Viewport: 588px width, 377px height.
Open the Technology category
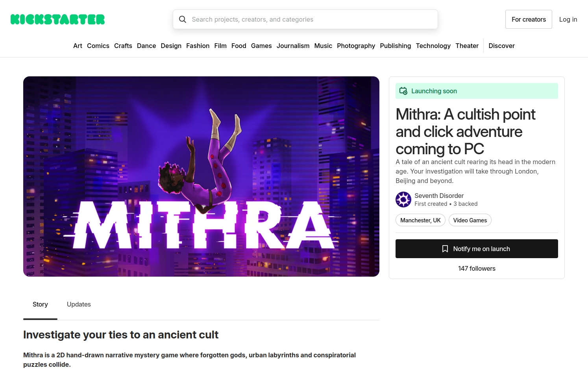tap(433, 46)
